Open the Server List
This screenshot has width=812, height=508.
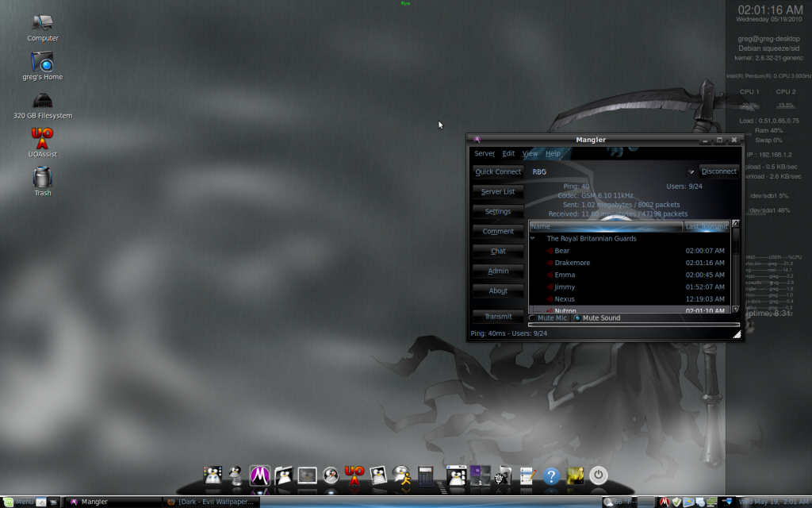click(x=498, y=192)
